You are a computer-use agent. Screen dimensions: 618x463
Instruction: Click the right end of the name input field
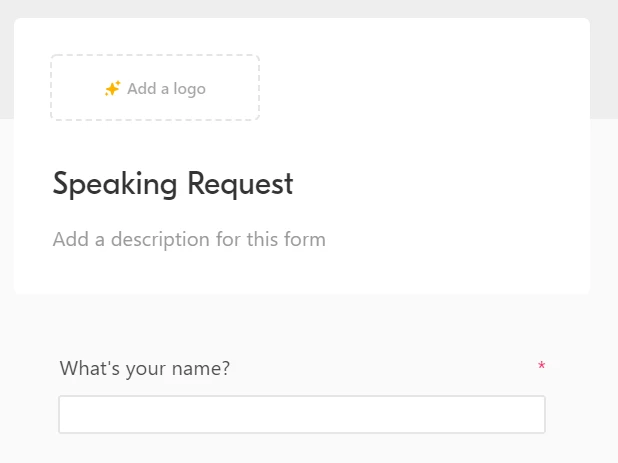coord(536,415)
